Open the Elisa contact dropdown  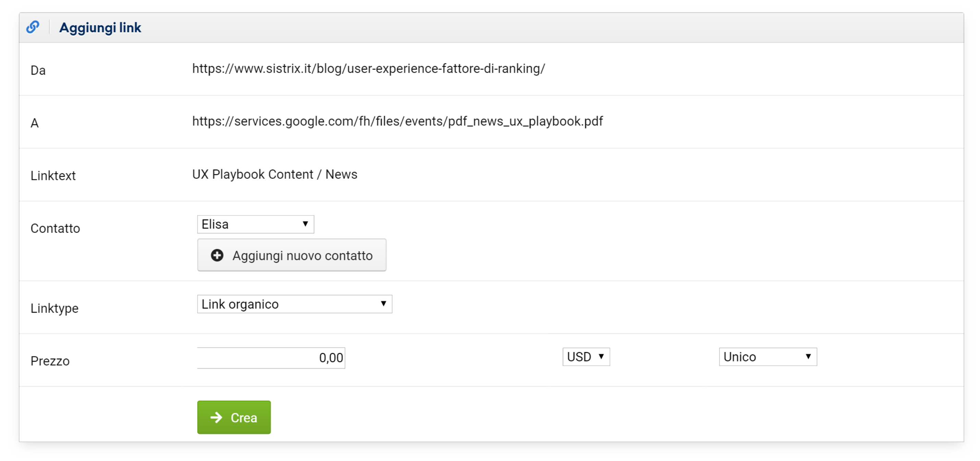(x=255, y=224)
